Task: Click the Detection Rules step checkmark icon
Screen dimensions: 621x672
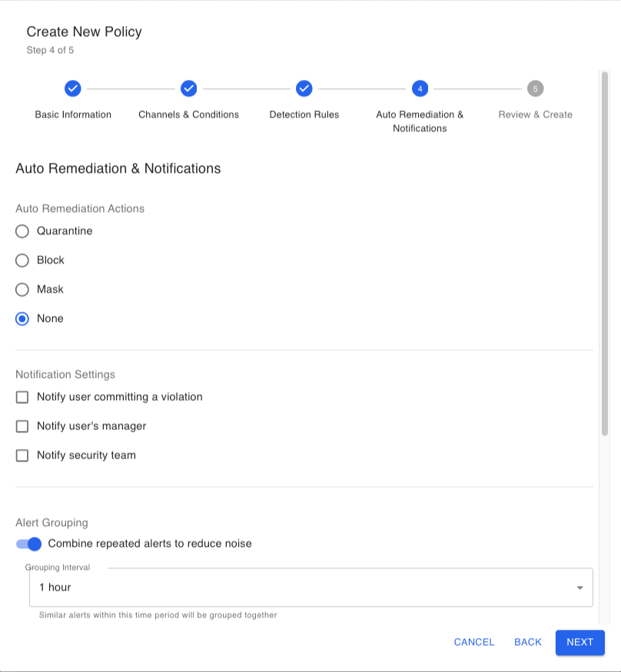Action: (x=304, y=88)
